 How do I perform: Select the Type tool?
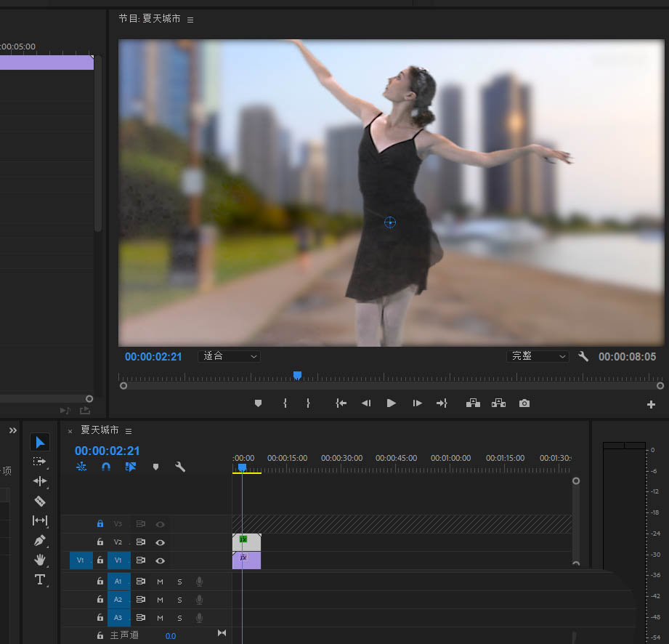[x=40, y=579]
